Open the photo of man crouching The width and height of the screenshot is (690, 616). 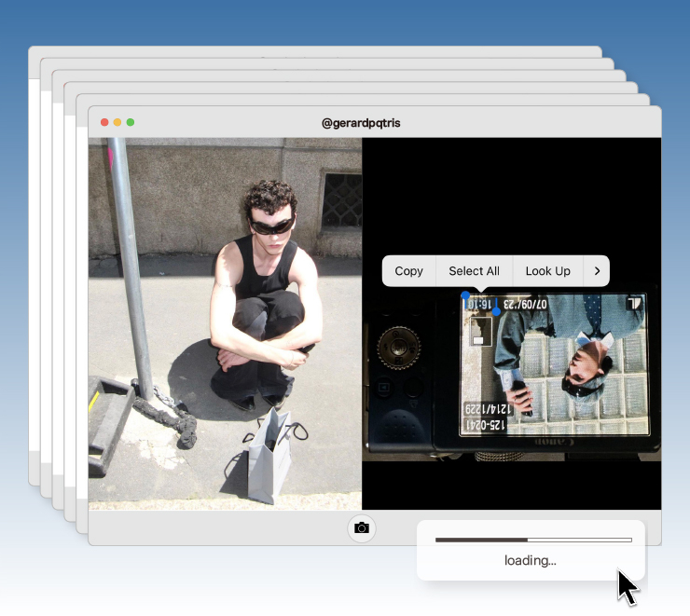pos(225,323)
